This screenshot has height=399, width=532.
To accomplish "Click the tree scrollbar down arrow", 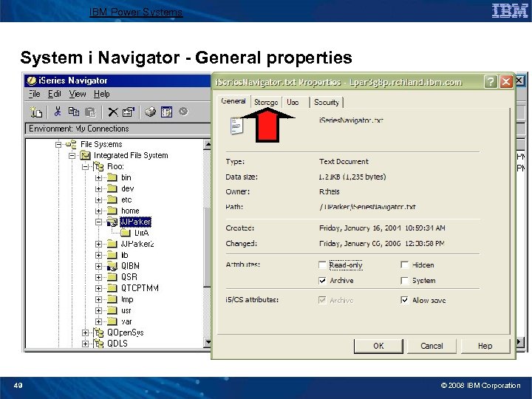I will [x=208, y=343].
